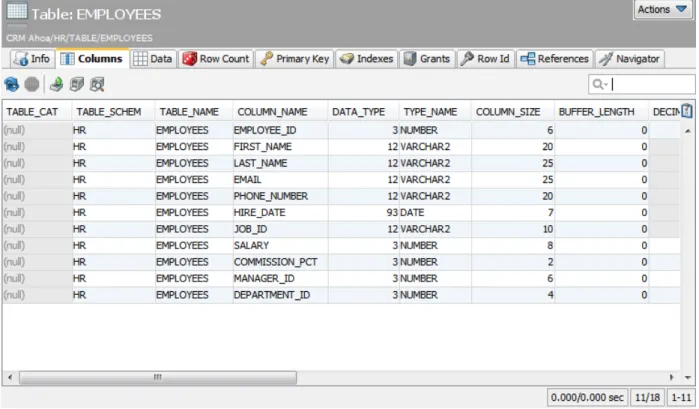Sort by the DATA_TYPE column header
699x409 pixels.
363,112
